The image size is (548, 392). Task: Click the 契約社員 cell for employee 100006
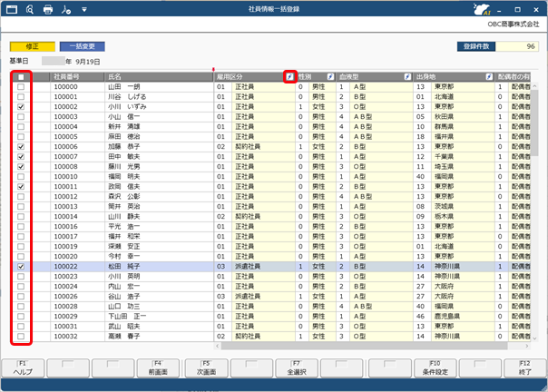click(263, 146)
